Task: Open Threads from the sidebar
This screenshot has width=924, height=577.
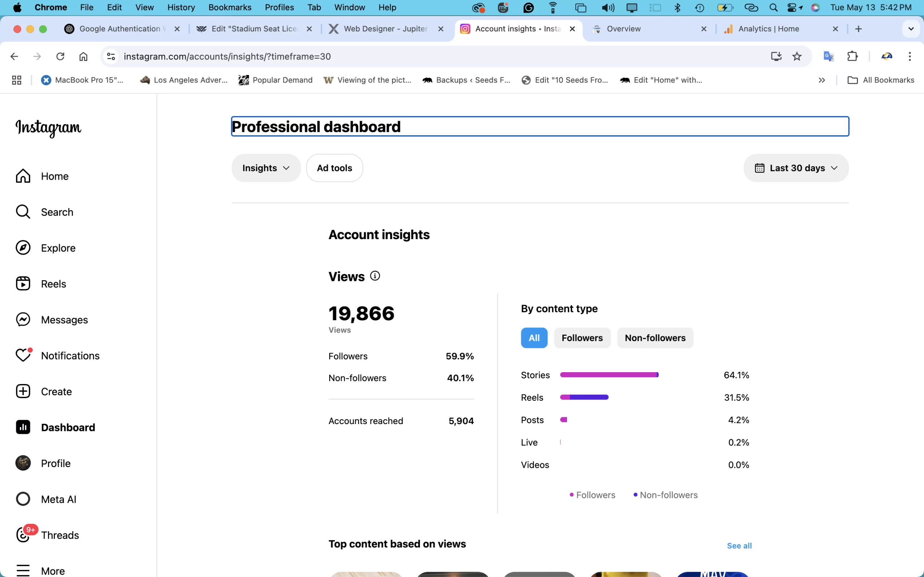Action: tap(60, 535)
